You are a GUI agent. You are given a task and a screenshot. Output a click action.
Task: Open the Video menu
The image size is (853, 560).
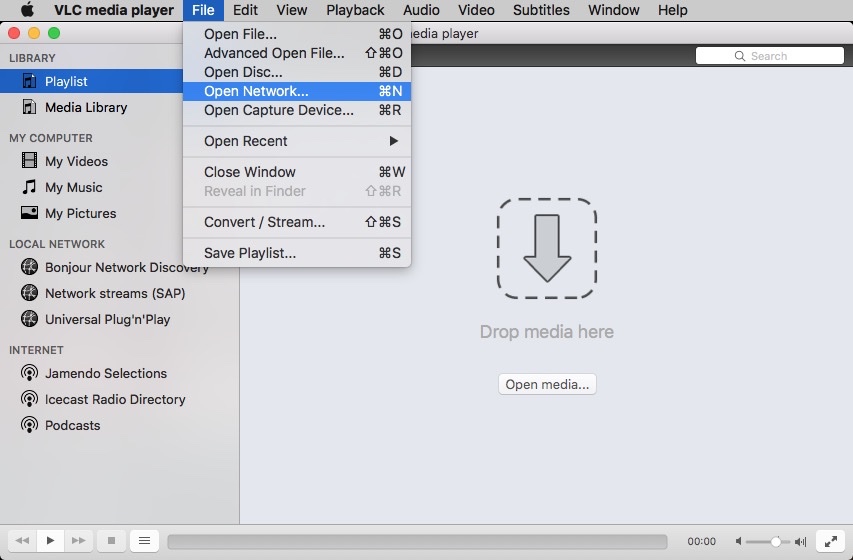click(x=476, y=10)
